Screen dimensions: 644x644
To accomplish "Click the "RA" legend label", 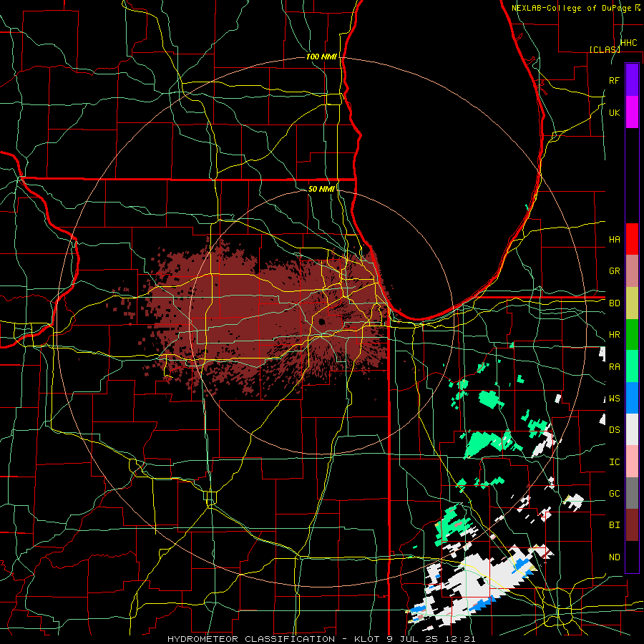I will point(614,367).
